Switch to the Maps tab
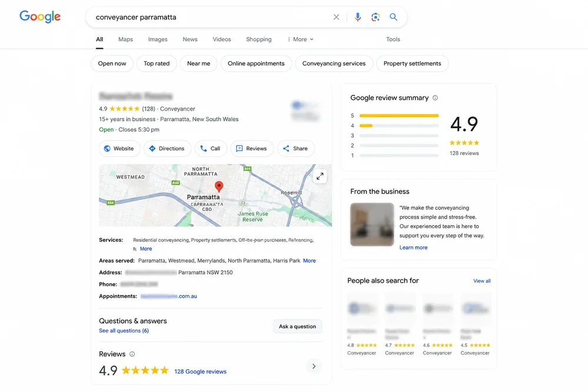This screenshot has height=392, width=588. click(126, 39)
